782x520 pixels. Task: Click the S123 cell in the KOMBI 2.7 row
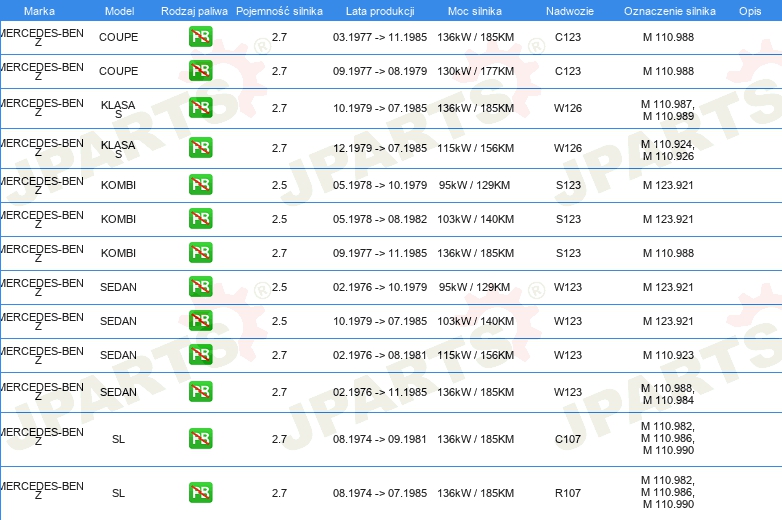[568, 253]
